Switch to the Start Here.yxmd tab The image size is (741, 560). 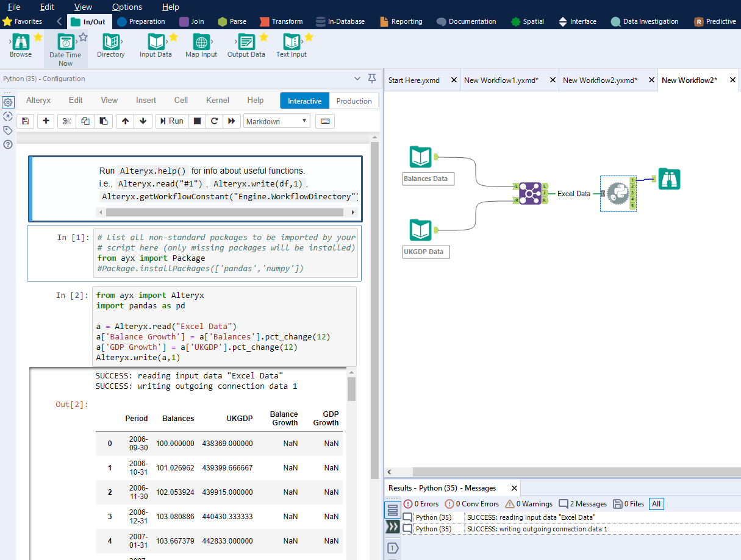click(x=413, y=79)
